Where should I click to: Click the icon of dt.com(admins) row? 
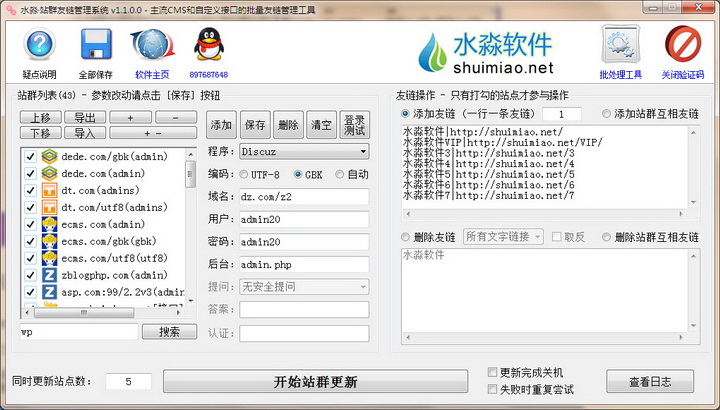point(50,191)
